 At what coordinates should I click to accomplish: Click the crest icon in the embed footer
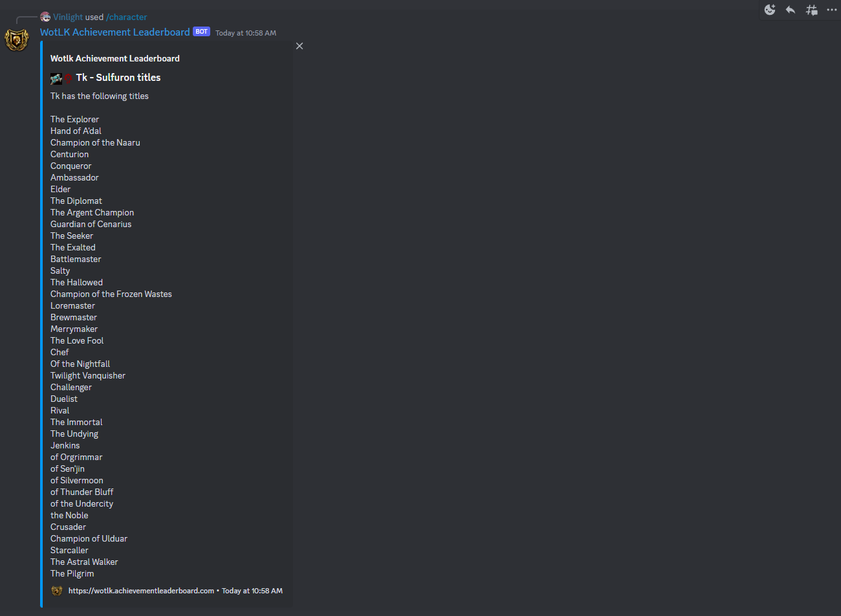pos(57,591)
